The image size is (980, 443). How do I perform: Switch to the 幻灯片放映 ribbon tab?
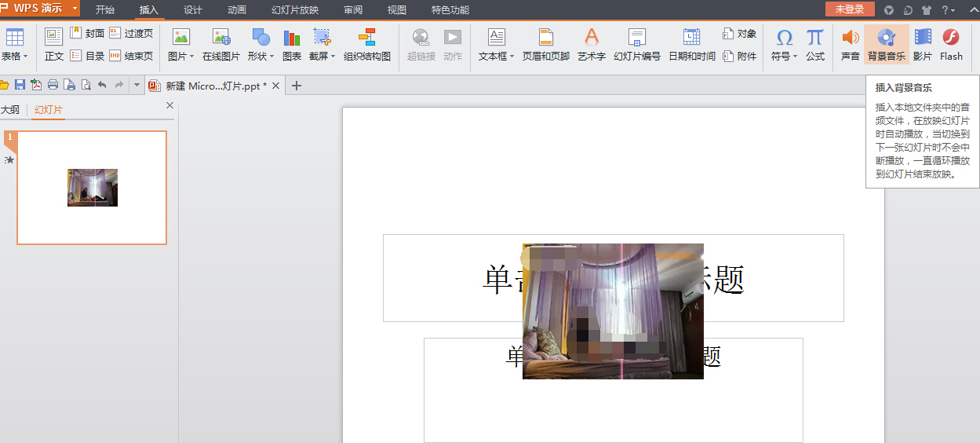pyautogui.click(x=295, y=10)
